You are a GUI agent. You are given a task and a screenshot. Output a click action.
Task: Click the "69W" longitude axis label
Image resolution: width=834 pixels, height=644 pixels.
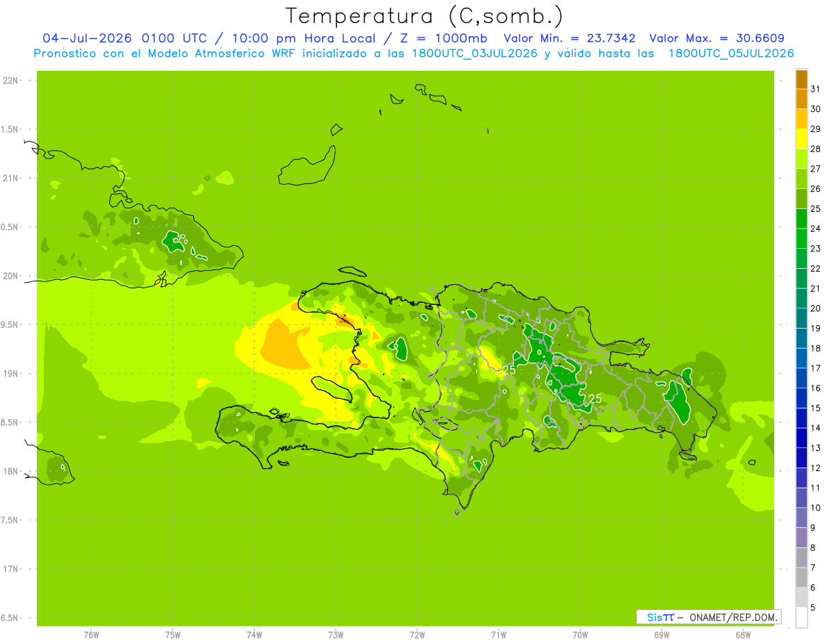(662, 635)
